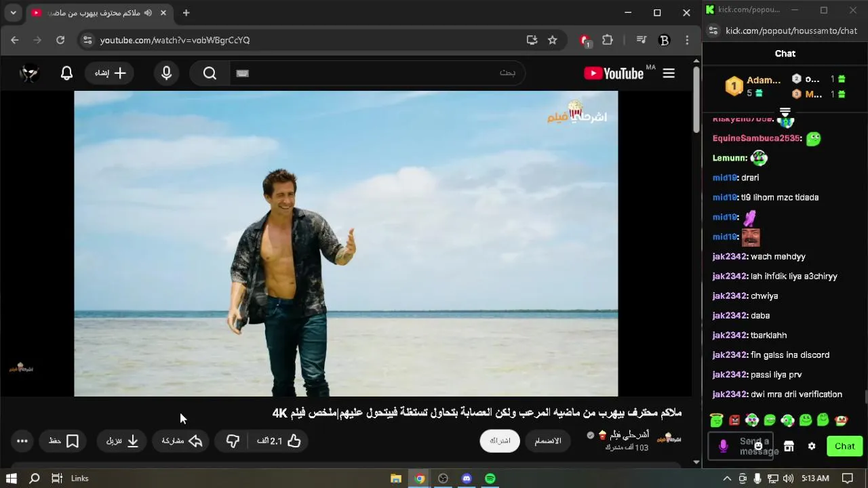
Task: Open Chrome three-dot menu
Action: (x=687, y=40)
